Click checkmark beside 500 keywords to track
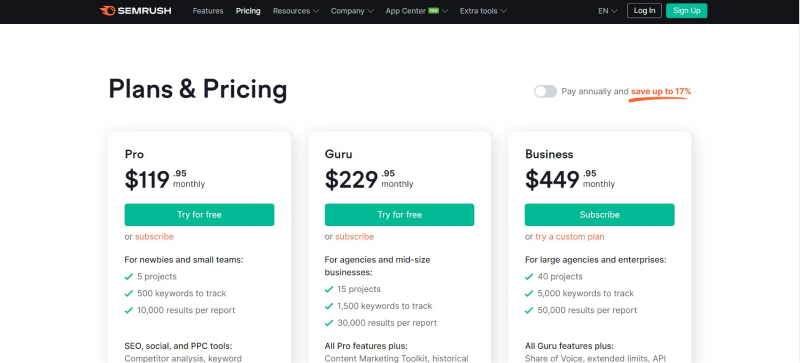The height and width of the screenshot is (363, 800). click(x=129, y=294)
